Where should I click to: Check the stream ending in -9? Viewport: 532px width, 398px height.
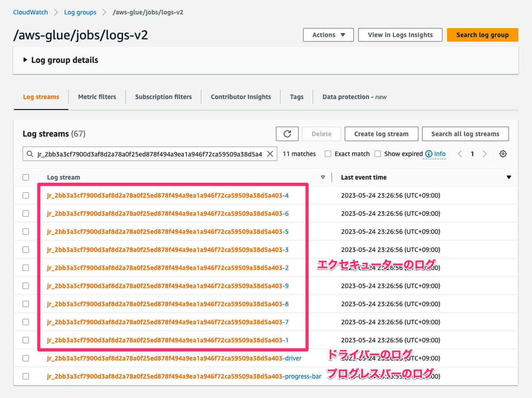tap(26, 286)
